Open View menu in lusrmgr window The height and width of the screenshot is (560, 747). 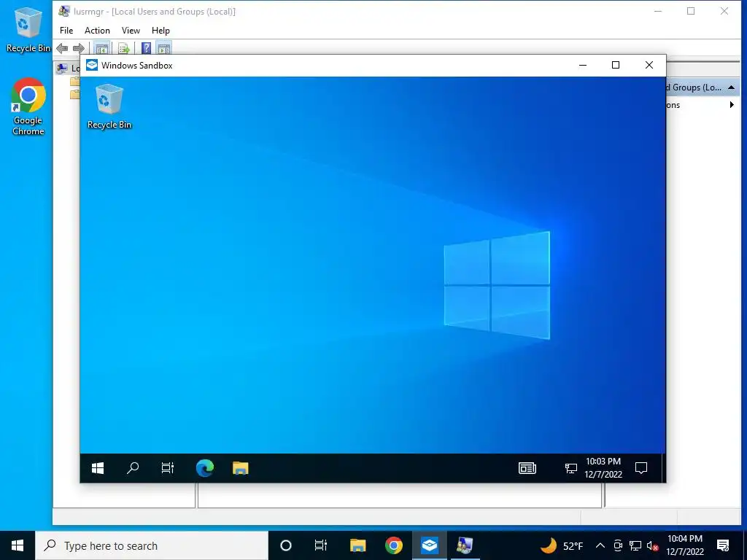131,31
